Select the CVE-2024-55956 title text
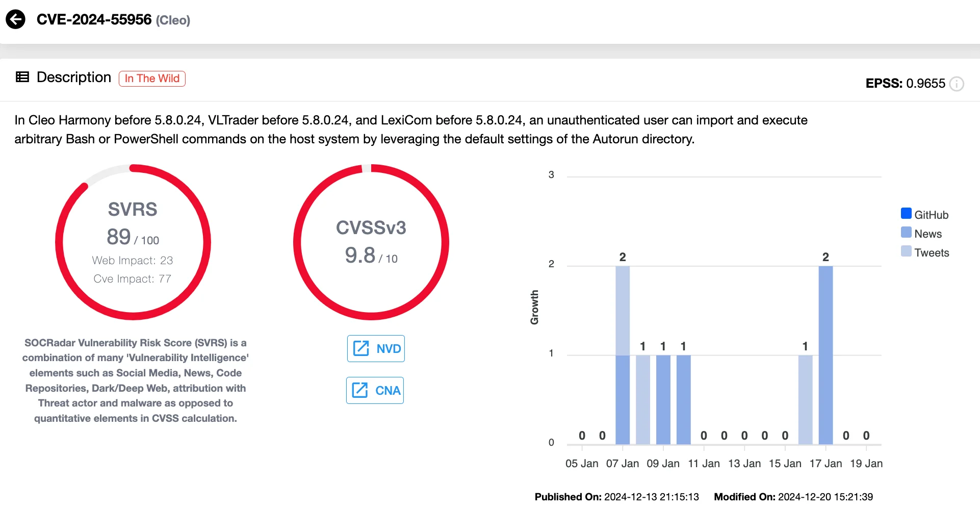Viewport: 980px width, 509px height. click(x=94, y=19)
